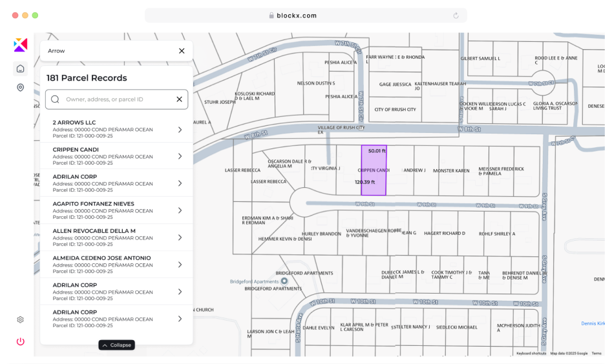The width and height of the screenshot is (612, 364).
Task: Reload page using browser refresh icon
Action: [456, 15]
